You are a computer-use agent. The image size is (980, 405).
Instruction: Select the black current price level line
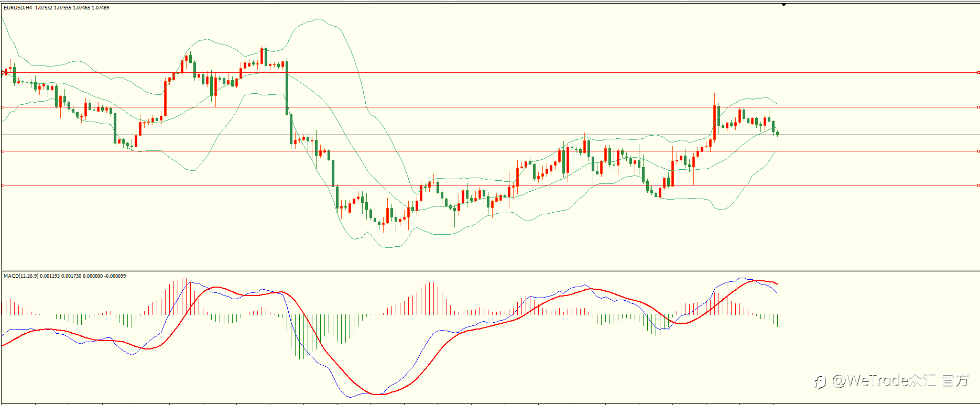point(490,135)
